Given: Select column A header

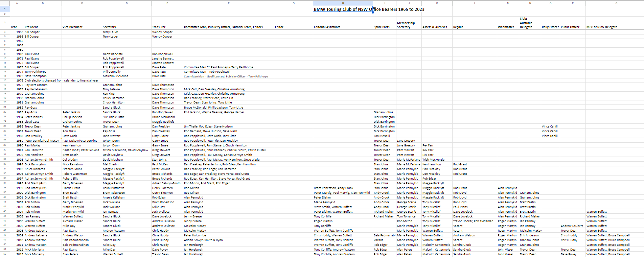Looking at the screenshot, I should tap(17, 3).
